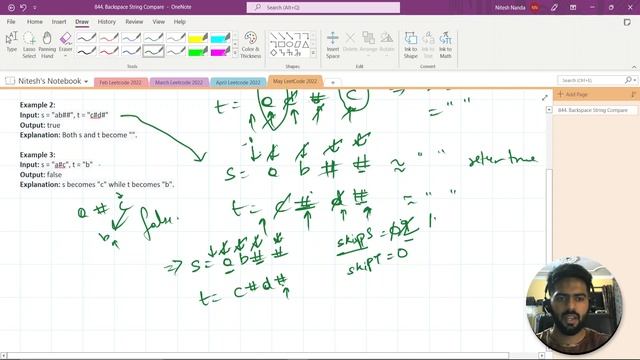Activate the Lasso Select tool
The height and width of the screenshot is (360, 640).
tap(29, 45)
